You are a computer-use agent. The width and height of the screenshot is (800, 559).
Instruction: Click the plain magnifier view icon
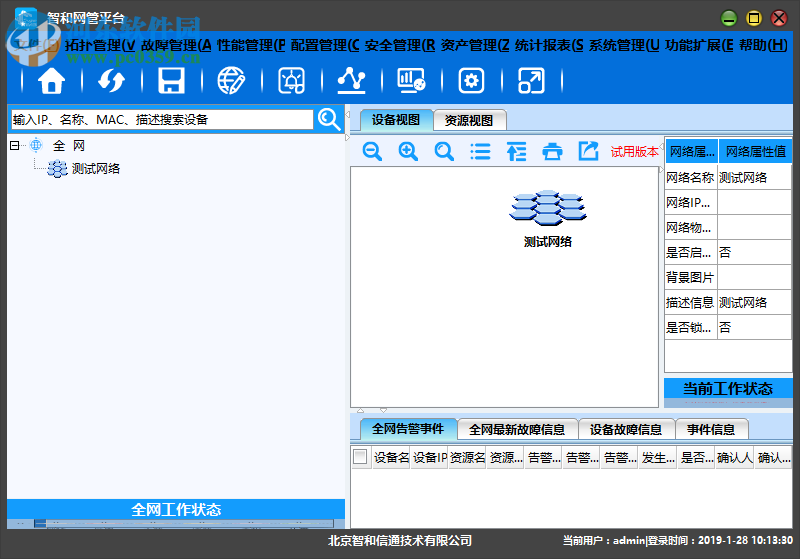(444, 151)
